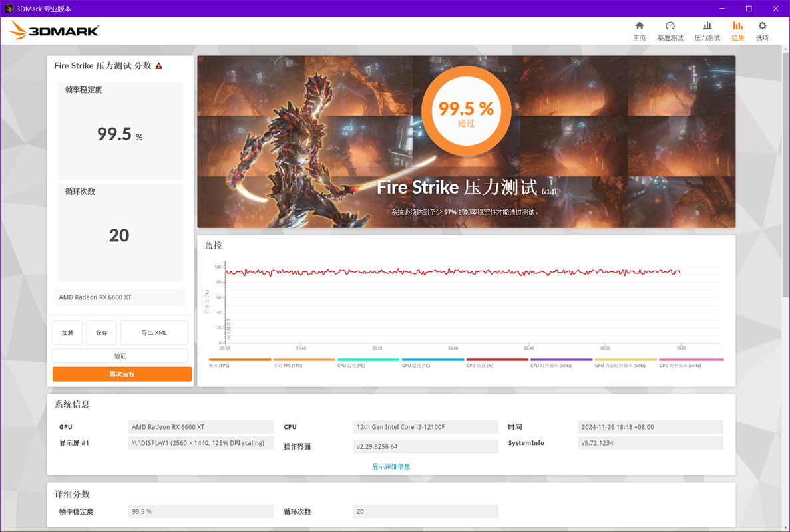Image resolution: width=790 pixels, height=532 pixels.
Task: Click SystemInfo version v5.72.1234
Action: coord(650,443)
